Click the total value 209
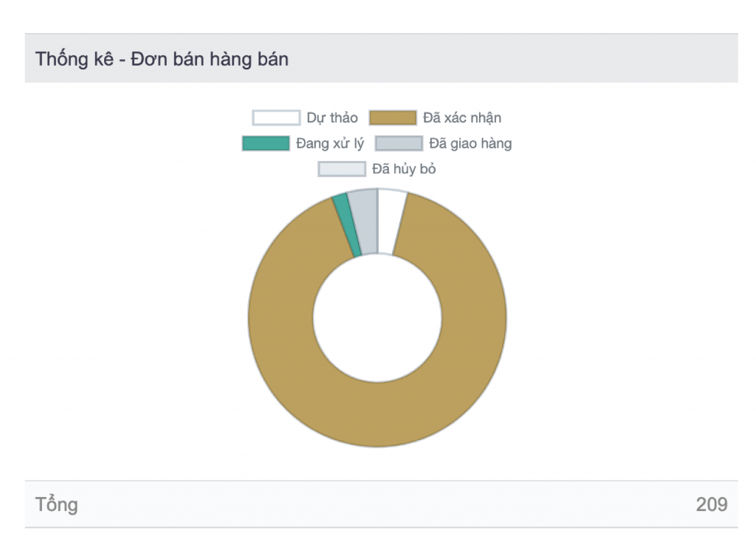This screenshot has height=556, width=756. pyautogui.click(x=711, y=505)
